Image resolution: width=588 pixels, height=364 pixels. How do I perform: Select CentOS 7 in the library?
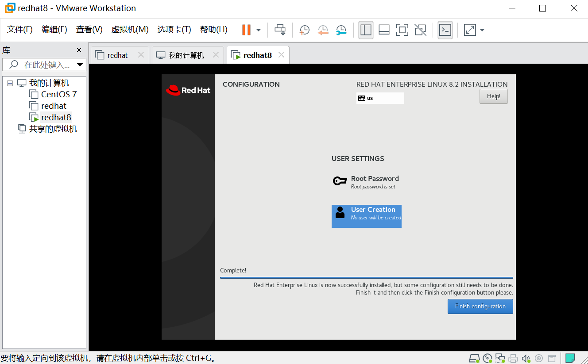point(59,94)
